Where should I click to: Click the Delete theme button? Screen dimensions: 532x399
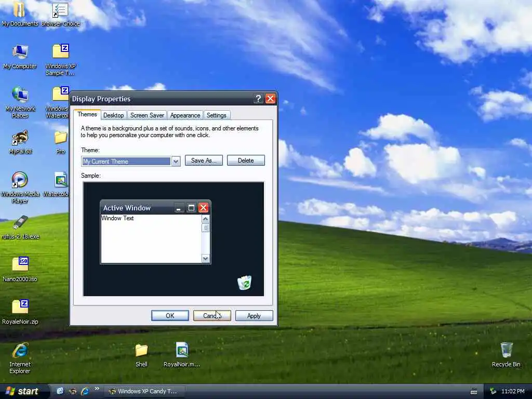click(x=246, y=161)
